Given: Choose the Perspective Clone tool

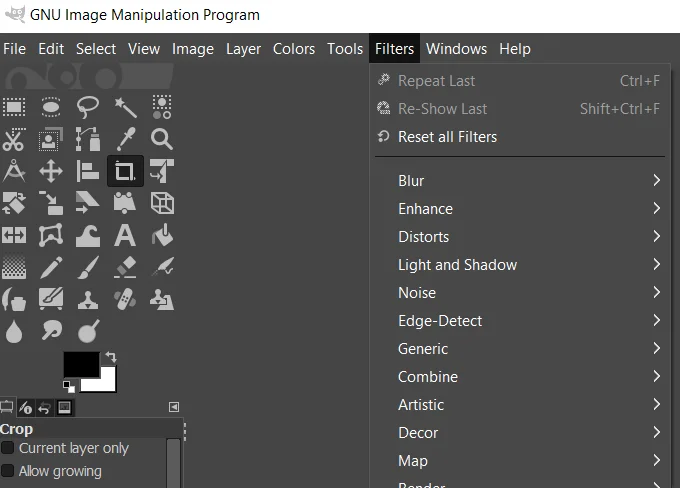Looking at the screenshot, I should 162,300.
